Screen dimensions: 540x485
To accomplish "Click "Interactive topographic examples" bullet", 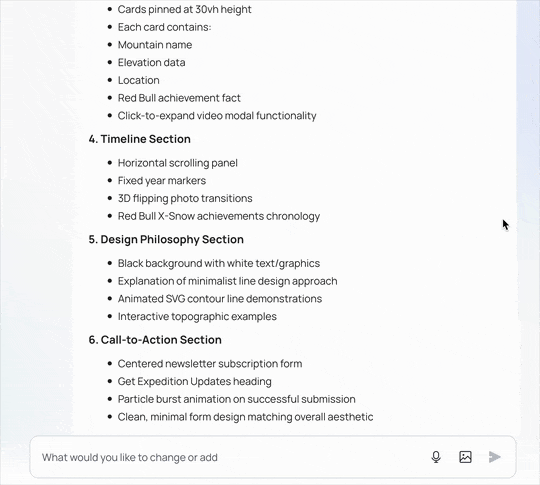I will pos(197,316).
